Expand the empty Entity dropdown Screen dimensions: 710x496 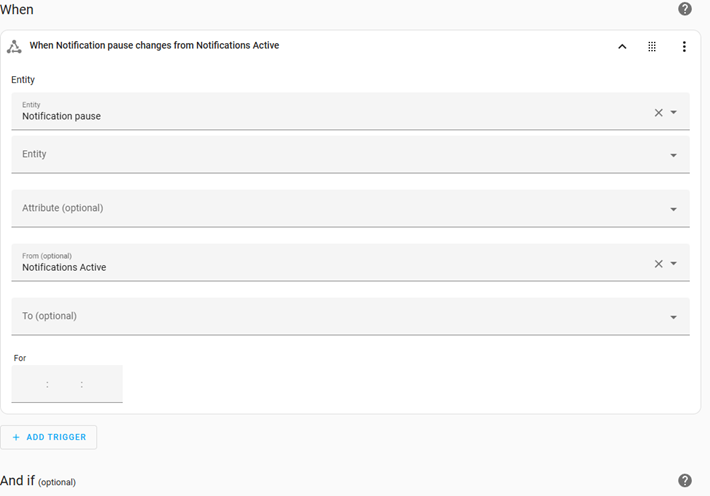pyautogui.click(x=674, y=155)
